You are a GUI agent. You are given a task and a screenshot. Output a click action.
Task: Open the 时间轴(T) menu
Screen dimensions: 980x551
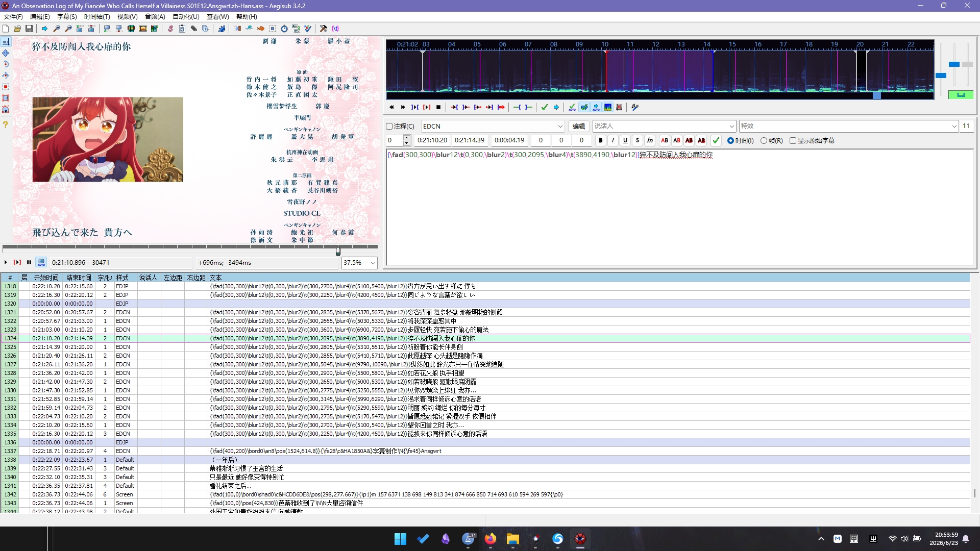[x=97, y=17]
